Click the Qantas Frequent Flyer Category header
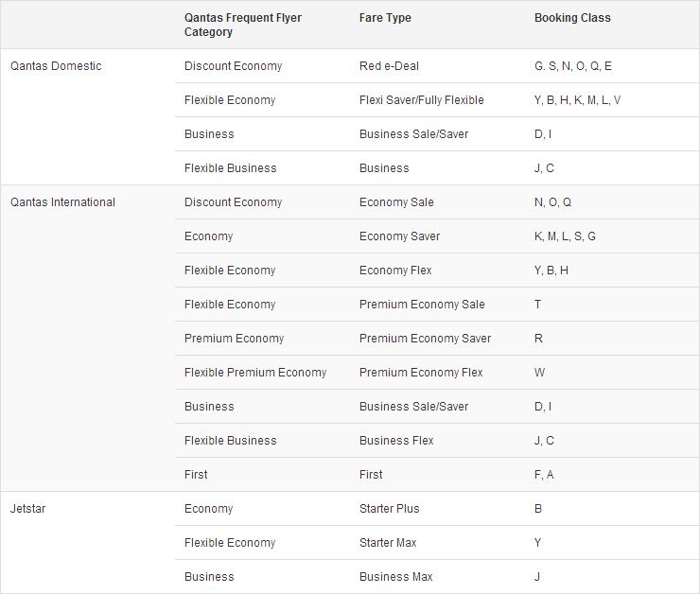This screenshot has width=700, height=594. 243,25
